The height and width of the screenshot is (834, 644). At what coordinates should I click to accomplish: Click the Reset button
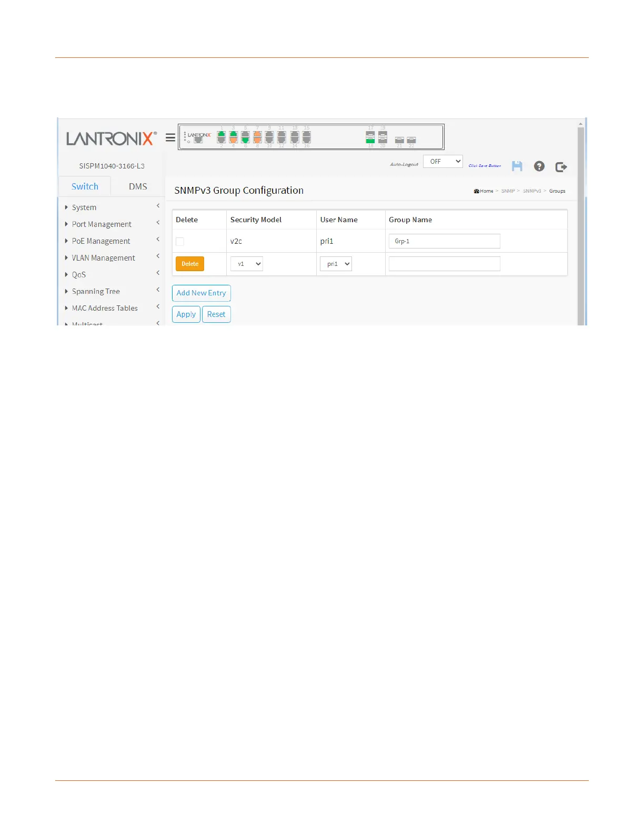(x=216, y=314)
